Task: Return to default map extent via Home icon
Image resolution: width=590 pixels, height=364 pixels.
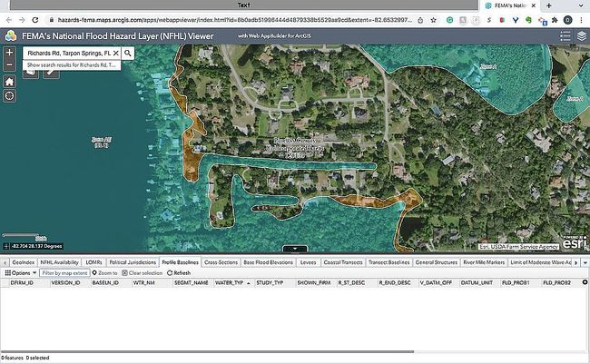Action: (x=9, y=82)
